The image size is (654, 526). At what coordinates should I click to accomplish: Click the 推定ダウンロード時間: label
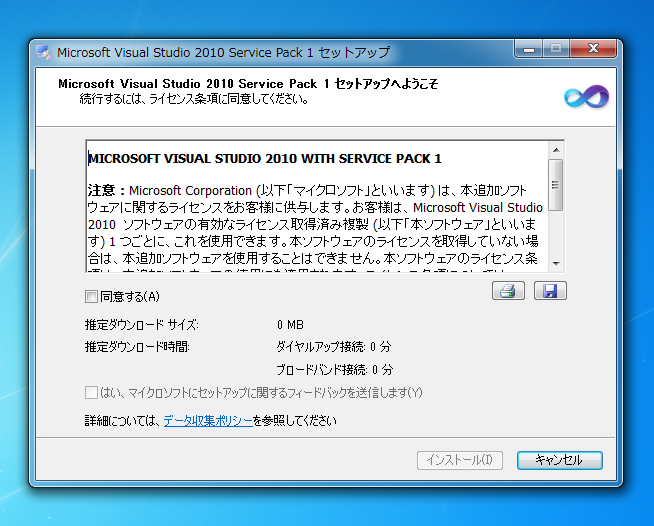tap(137, 347)
